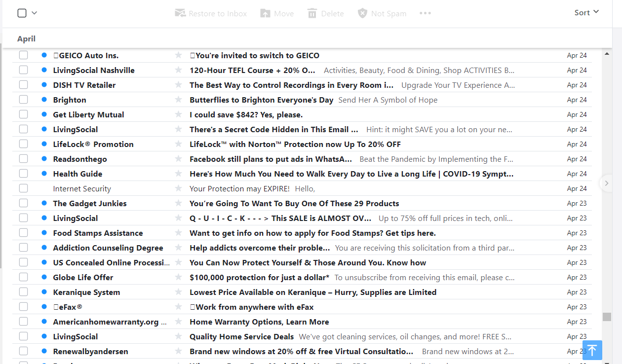Check the DISH TV Retailer email
Image resolution: width=622 pixels, height=364 pixels.
click(x=23, y=85)
